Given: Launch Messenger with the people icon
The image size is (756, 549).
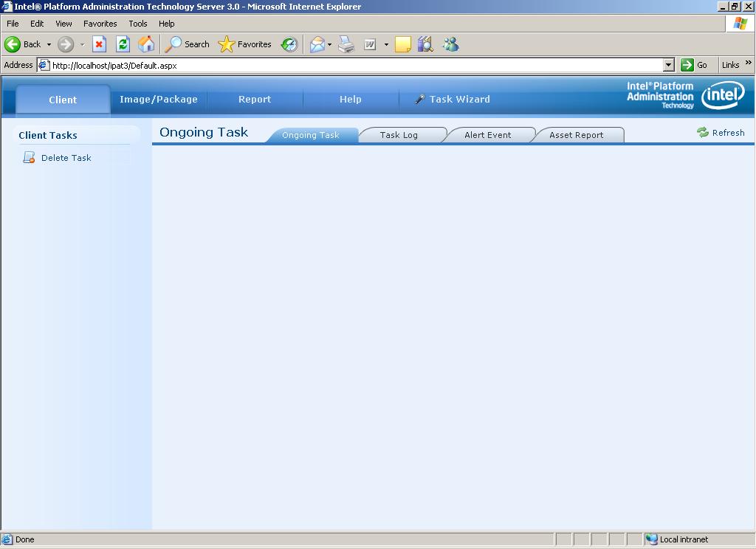Looking at the screenshot, I should [x=451, y=44].
